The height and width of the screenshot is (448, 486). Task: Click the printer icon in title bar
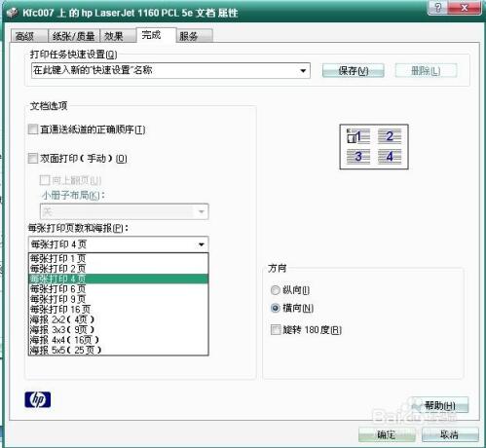12,13
